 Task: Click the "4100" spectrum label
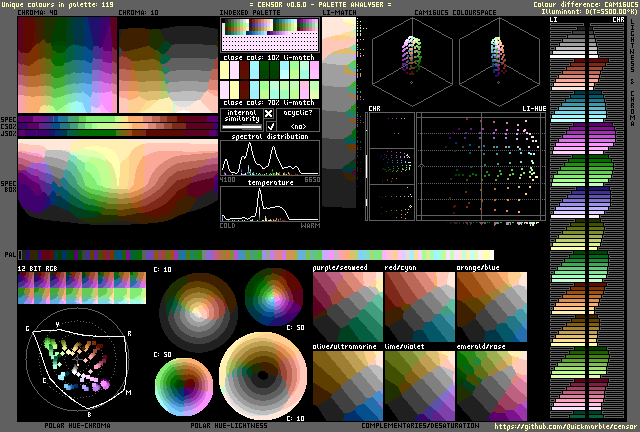227,180
